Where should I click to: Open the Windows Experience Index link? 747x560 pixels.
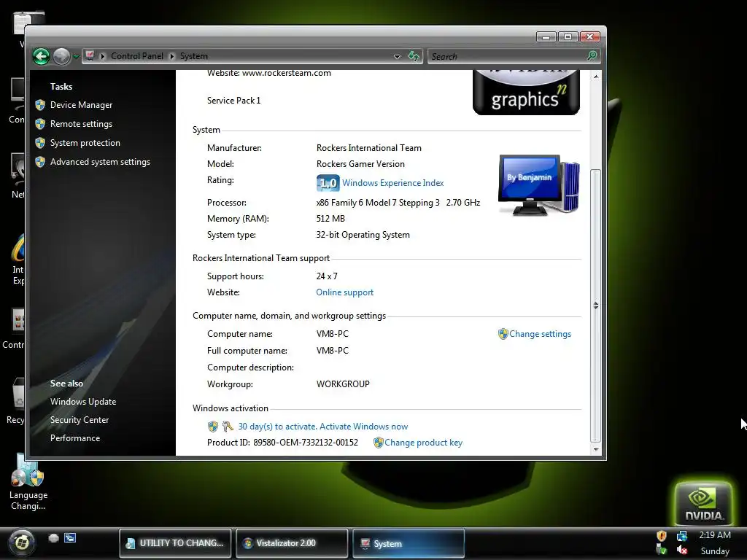(x=393, y=183)
